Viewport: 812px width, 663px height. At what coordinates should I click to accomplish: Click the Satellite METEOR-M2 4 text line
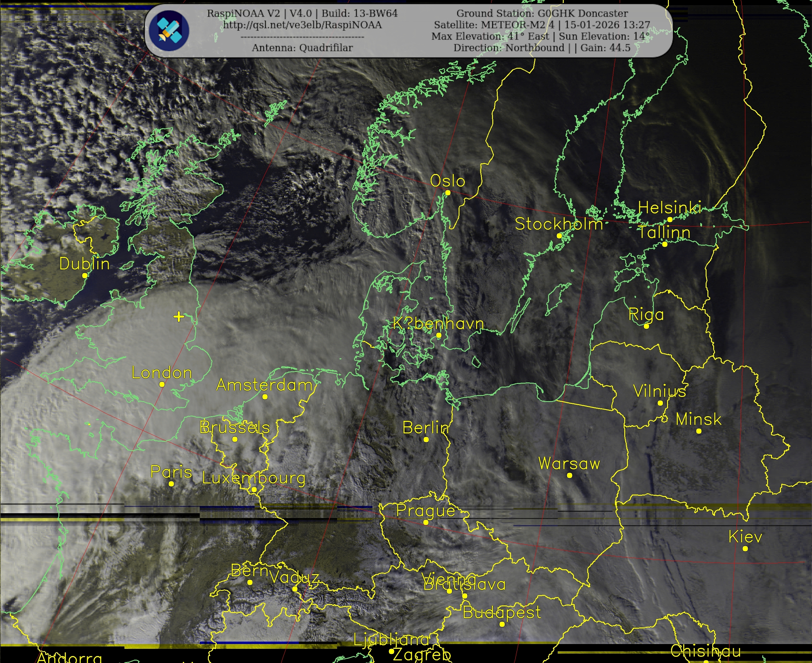[x=542, y=25]
